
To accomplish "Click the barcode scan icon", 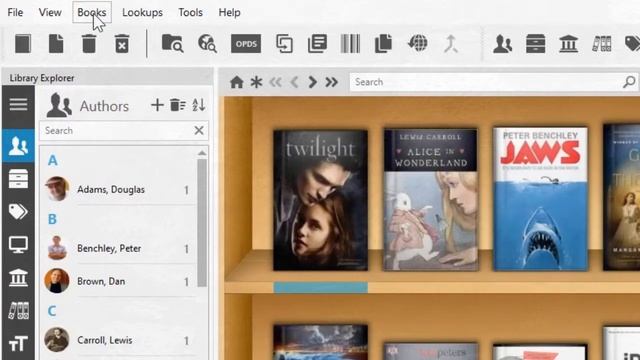I will tap(350, 44).
